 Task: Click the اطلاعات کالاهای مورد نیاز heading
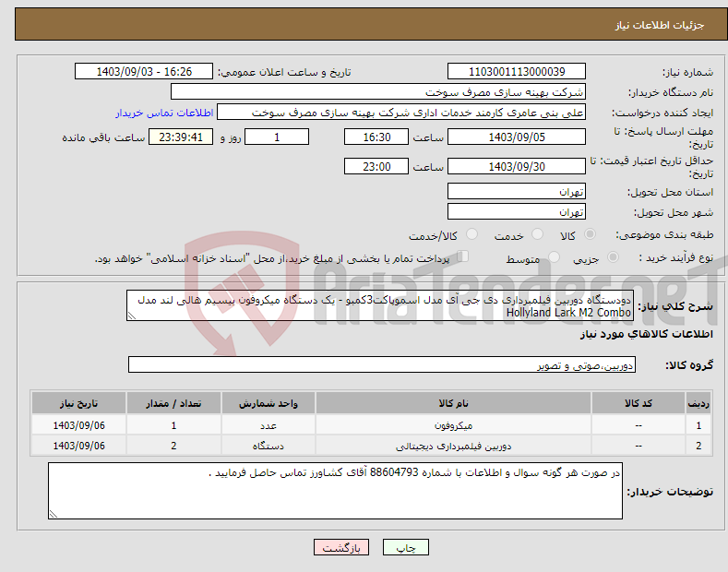click(x=646, y=334)
